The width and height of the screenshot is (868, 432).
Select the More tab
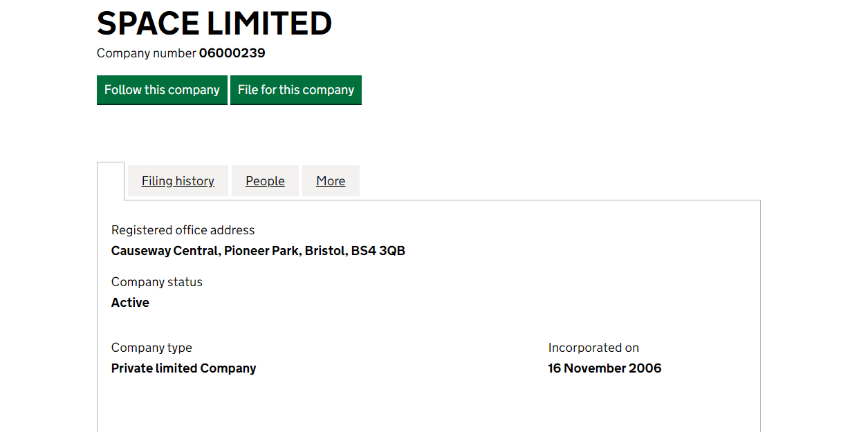(x=331, y=181)
